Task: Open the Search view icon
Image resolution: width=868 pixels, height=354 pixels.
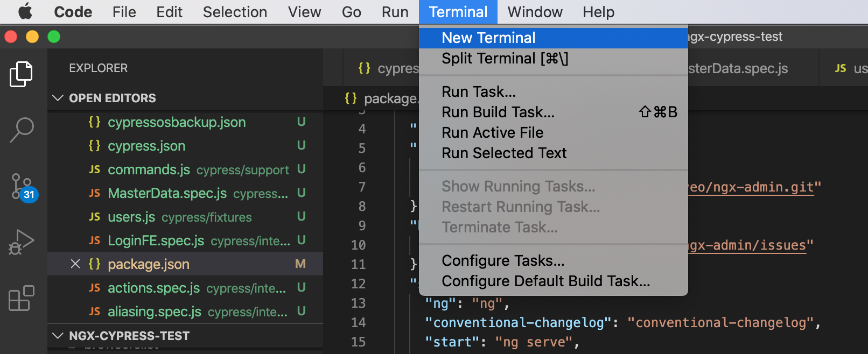Action: pyautogui.click(x=22, y=130)
